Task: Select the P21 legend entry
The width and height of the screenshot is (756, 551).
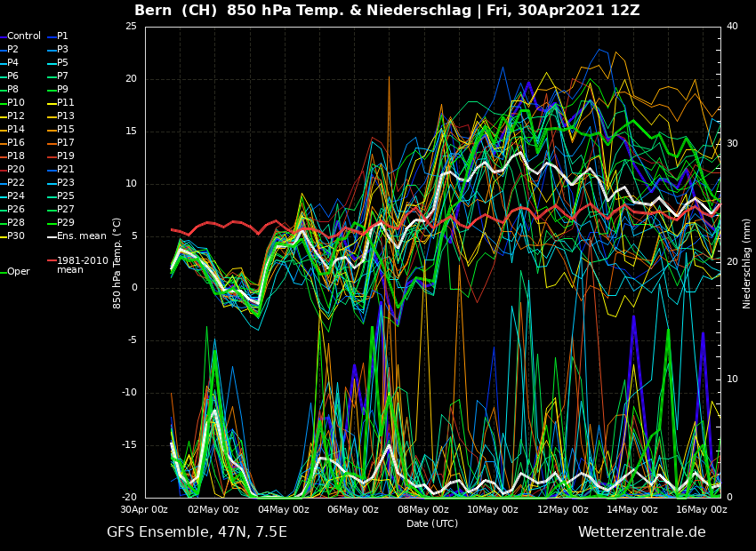Action: 66,170
